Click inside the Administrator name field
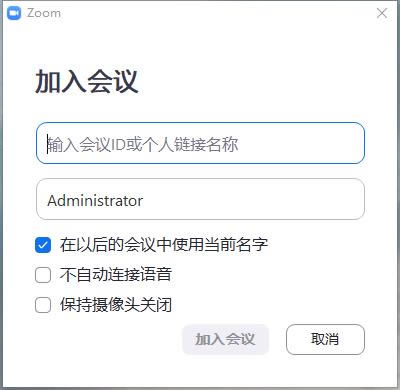This screenshot has width=400, height=390. click(200, 199)
